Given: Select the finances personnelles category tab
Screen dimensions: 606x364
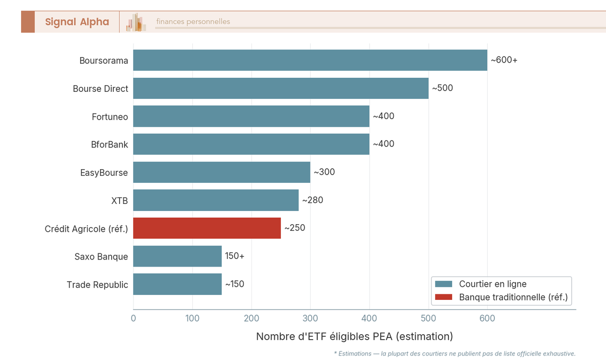Looking at the screenshot, I should click(x=192, y=21).
